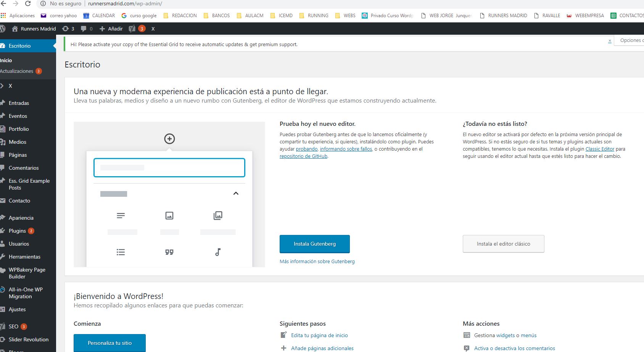644x352 pixels.
Task: Click the site info 'No es seguro' icon
Action: (x=43, y=3)
